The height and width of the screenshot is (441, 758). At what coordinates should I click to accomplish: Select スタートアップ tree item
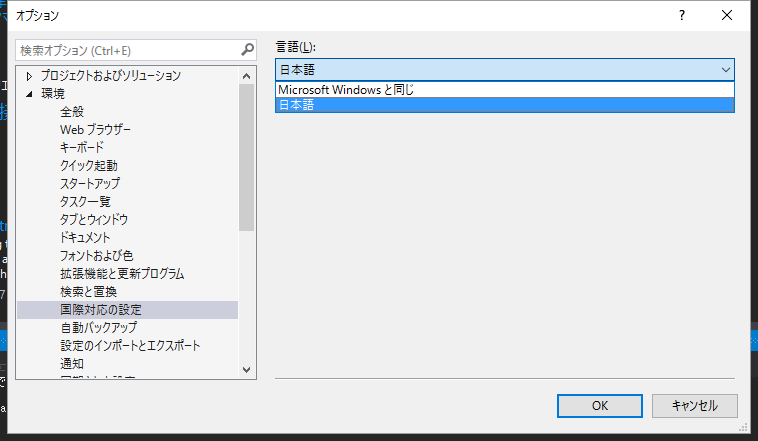90,183
